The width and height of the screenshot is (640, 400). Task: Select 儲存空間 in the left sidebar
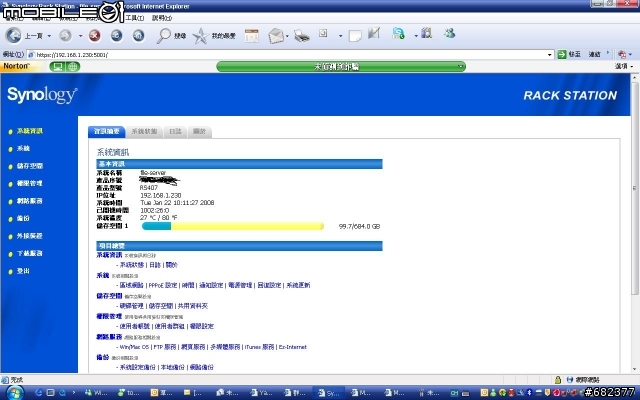point(29,166)
